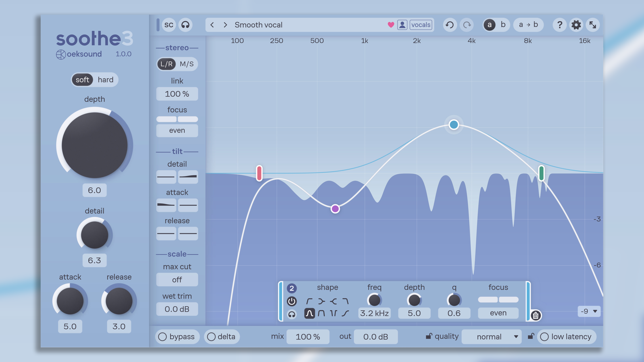
Task: Click the main release knob
Action: click(x=119, y=301)
